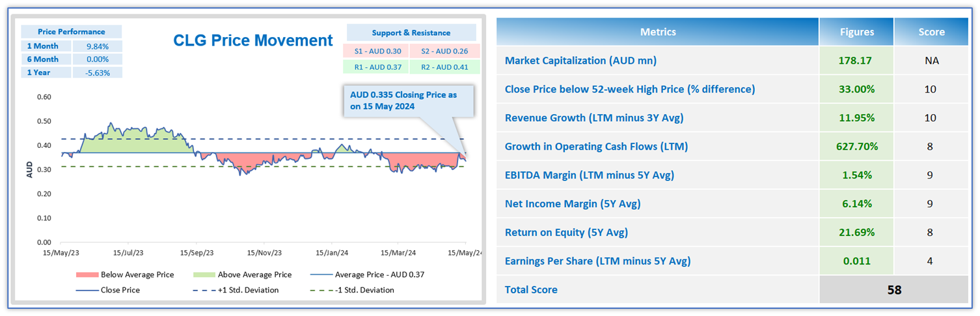Click the NA score cell

click(931, 61)
